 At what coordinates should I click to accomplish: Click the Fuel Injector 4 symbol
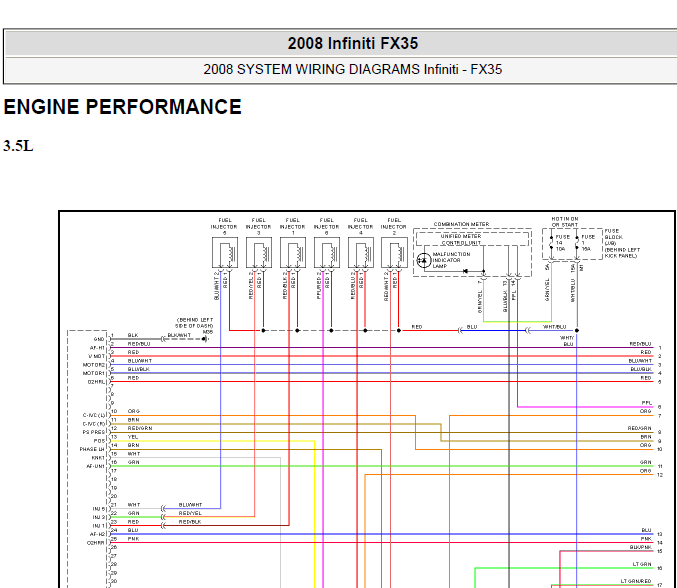click(x=361, y=252)
